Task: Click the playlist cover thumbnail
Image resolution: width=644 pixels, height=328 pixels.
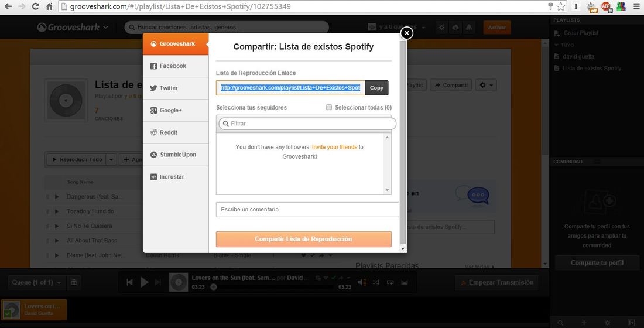Action: click(x=66, y=101)
